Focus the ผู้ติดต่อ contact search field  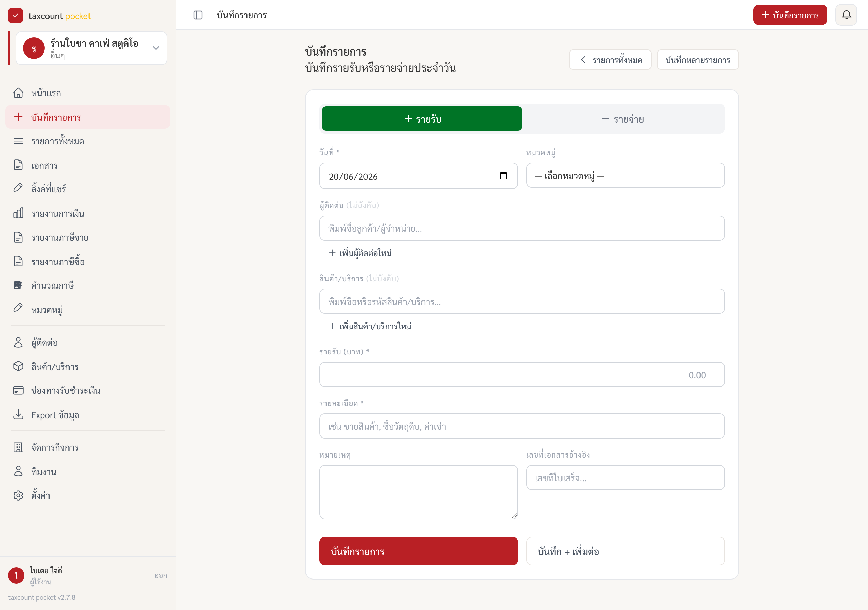522,228
